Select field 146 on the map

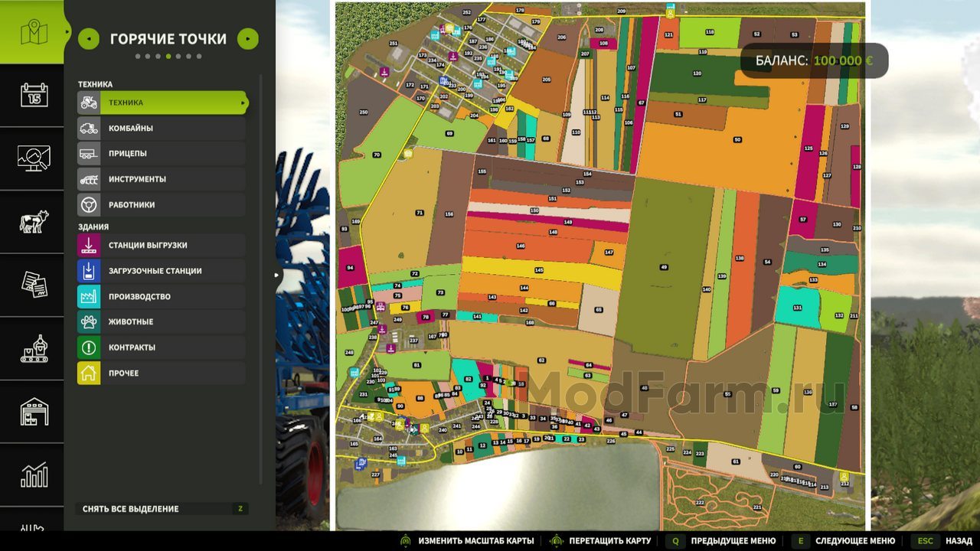(x=521, y=246)
